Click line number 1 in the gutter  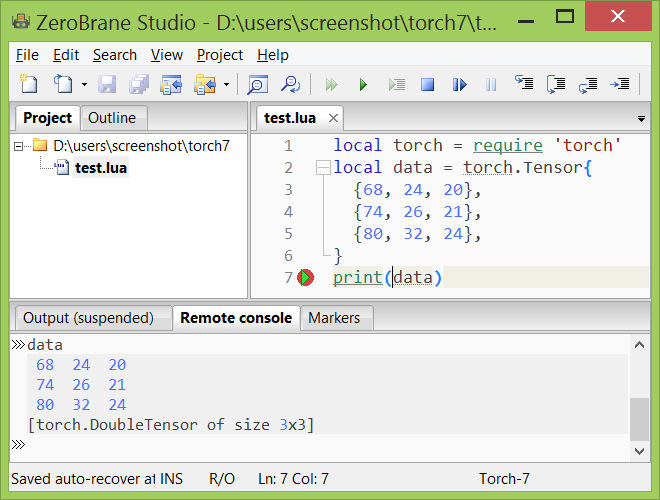pos(288,146)
